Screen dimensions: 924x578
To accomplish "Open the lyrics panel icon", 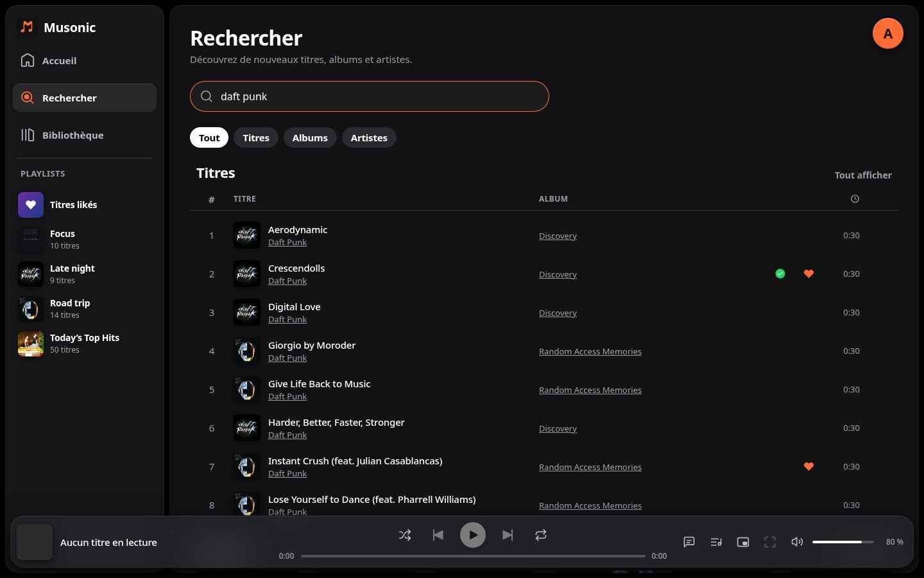I will (689, 542).
